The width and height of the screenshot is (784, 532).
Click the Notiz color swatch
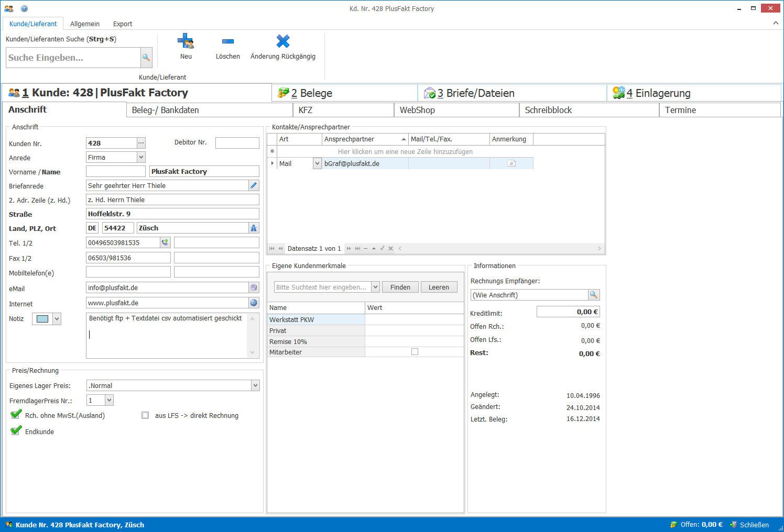tap(42, 318)
